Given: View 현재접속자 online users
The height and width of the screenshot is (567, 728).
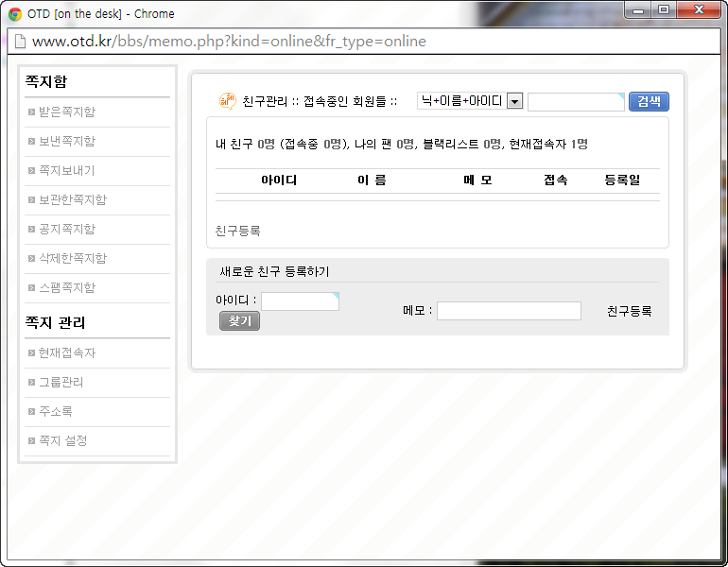Looking at the screenshot, I should tap(67, 352).
